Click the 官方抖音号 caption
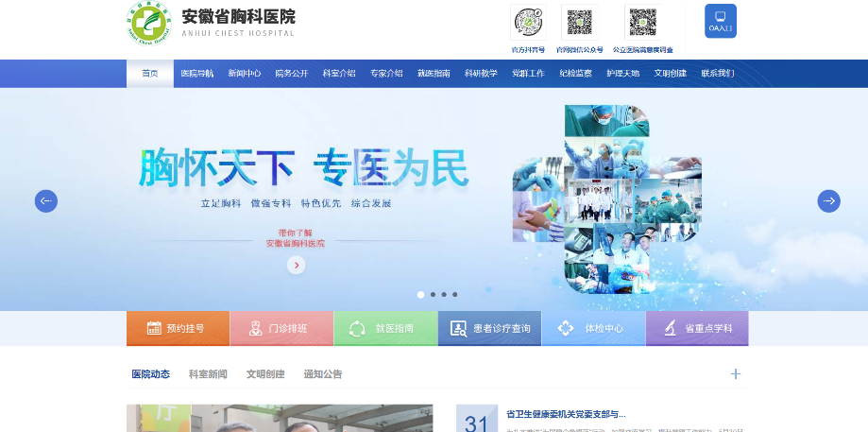The width and height of the screenshot is (868, 432). pos(528,50)
